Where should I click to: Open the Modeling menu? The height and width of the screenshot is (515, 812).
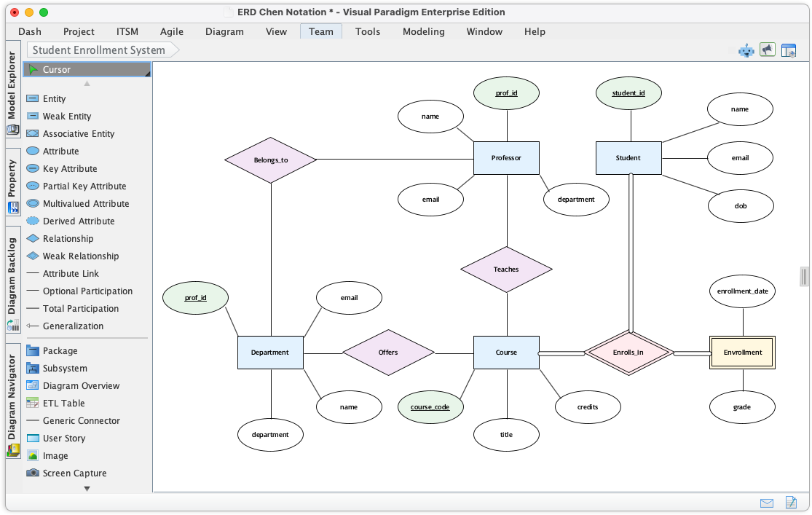coord(423,31)
